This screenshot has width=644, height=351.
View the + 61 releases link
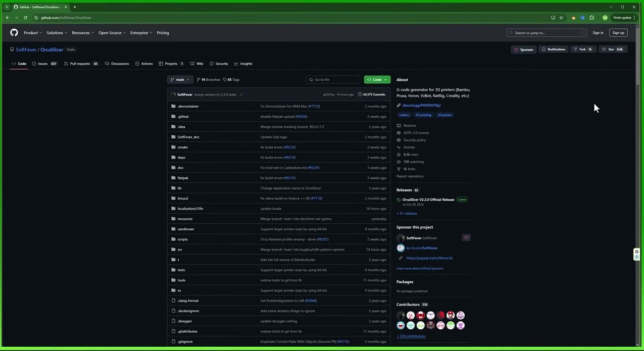[x=407, y=214]
